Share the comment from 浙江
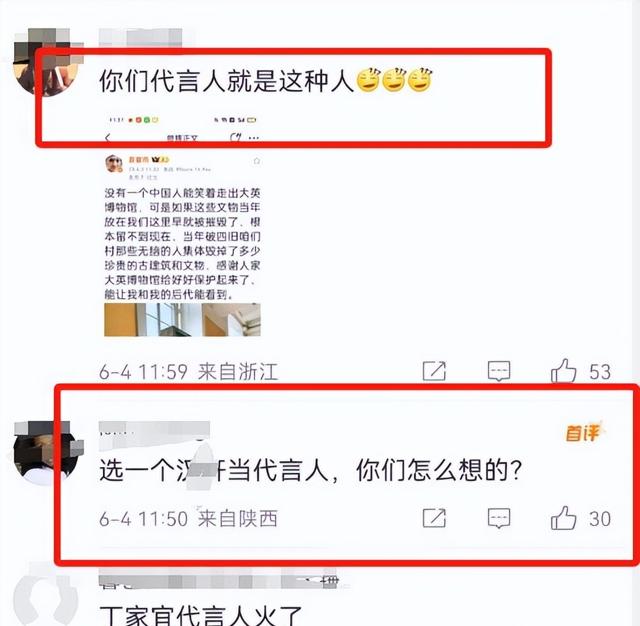640x626 pixels. tap(434, 371)
